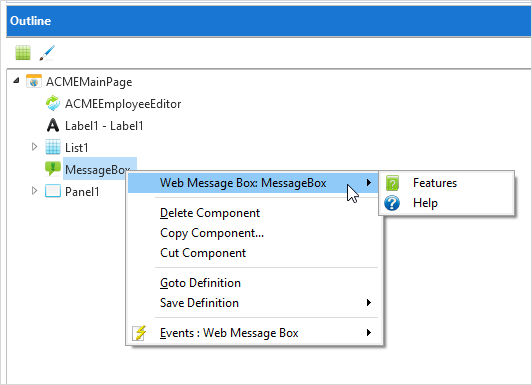
Task: Click the ACMEMainPage web page icon
Action: point(34,81)
